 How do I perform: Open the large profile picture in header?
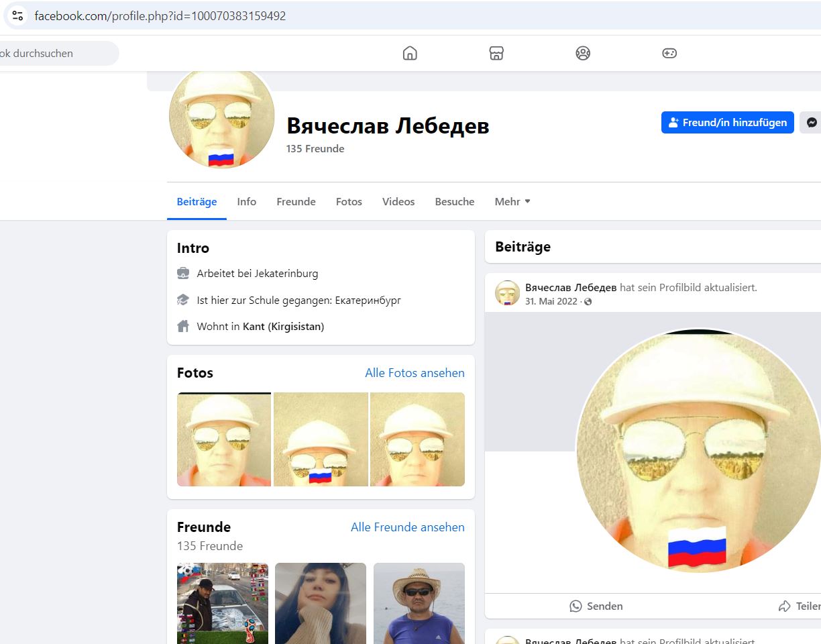tap(221, 115)
